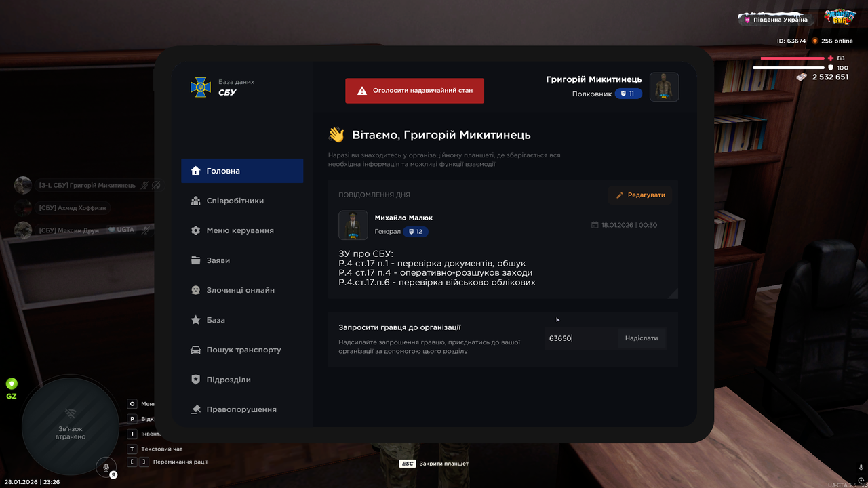Click the people icon beside Співробітники
The height and width of the screenshot is (488, 868).
coord(196,201)
